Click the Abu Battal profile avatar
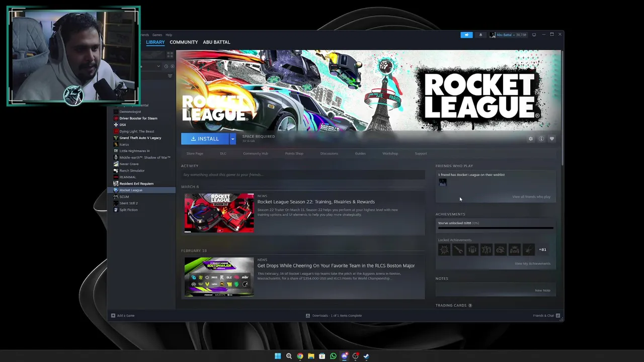644x362 pixels. (493, 35)
